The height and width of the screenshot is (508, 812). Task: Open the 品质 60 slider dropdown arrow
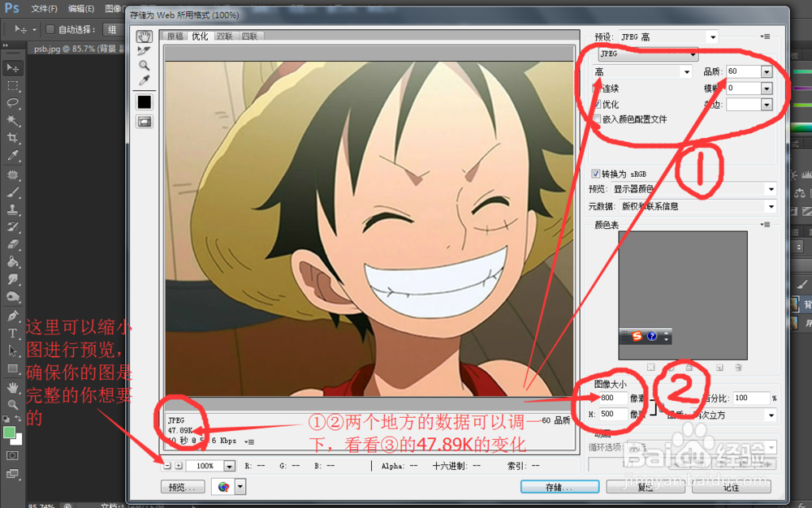pyautogui.click(x=767, y=72)
